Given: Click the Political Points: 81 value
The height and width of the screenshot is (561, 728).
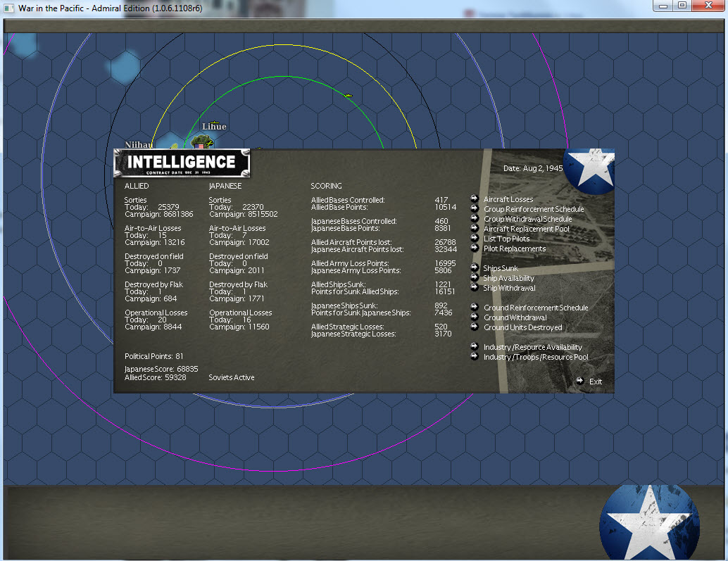Looking at the screenshot, I should 153,356.
